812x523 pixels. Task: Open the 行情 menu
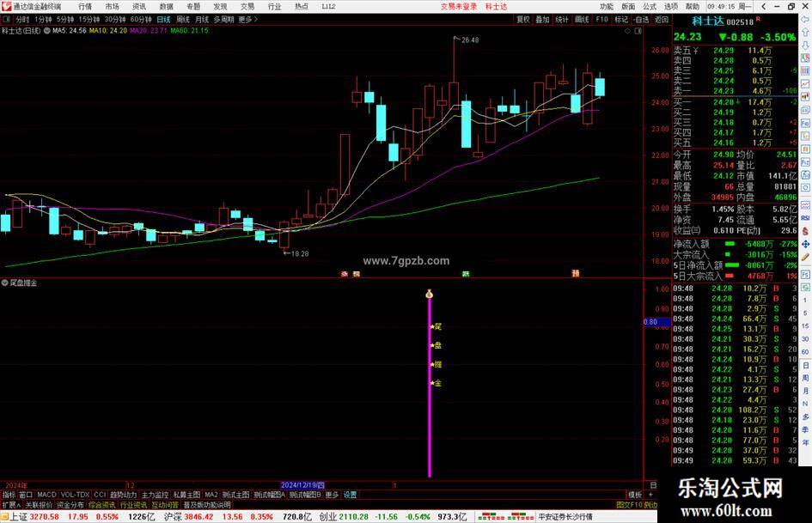pyautogui.click(x=85, y=6)
